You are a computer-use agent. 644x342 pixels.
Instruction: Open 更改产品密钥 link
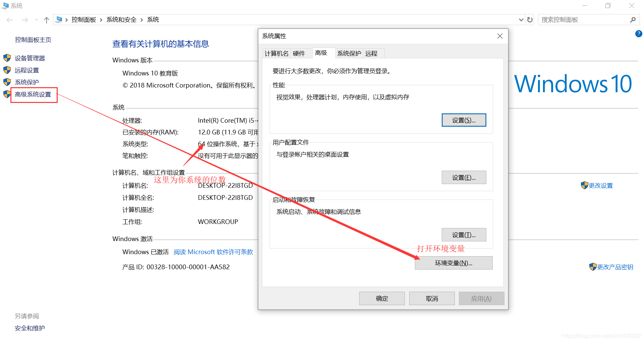(615, 267)
